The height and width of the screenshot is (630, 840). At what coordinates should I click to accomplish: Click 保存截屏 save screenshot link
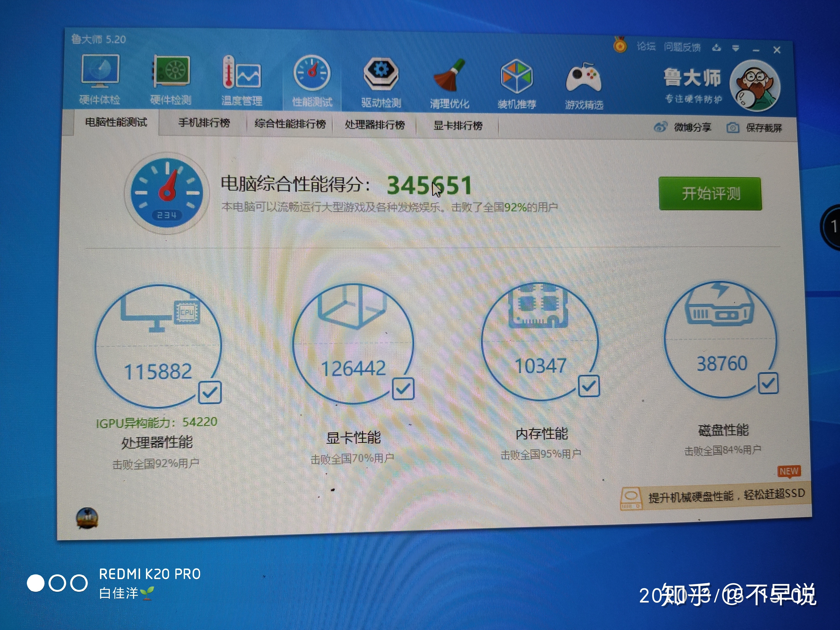(x=764, y=128)
